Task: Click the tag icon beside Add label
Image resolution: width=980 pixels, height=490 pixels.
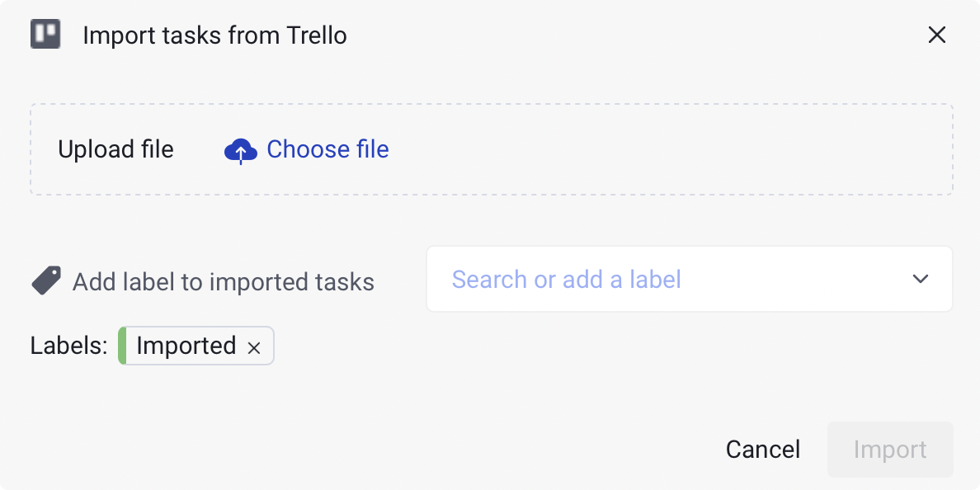Action: (46, 280)
